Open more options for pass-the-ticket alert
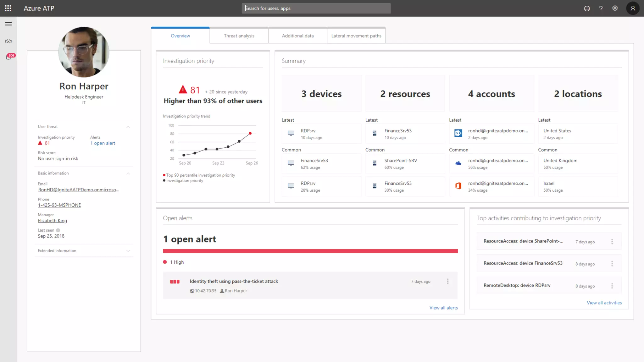 [448, 281]
